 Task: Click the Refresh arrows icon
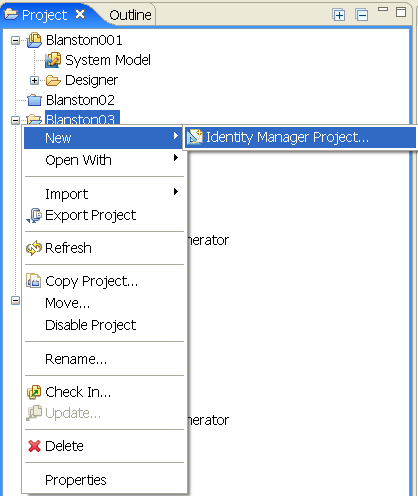coord(34,248)
